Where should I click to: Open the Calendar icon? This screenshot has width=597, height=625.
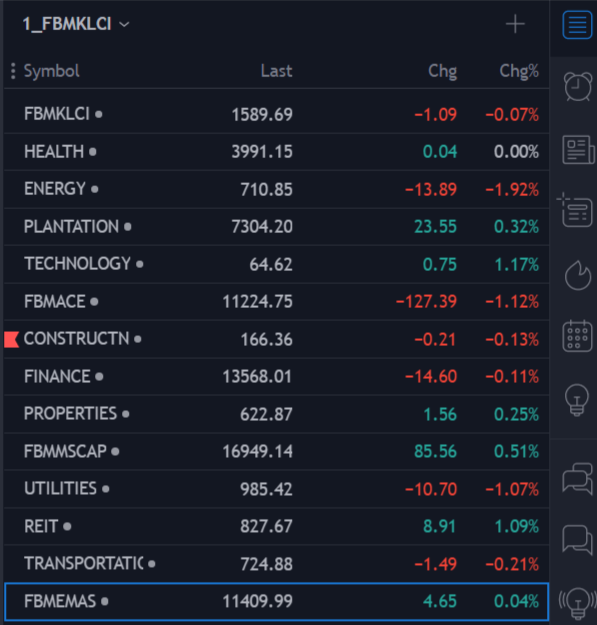pos(577,336)
